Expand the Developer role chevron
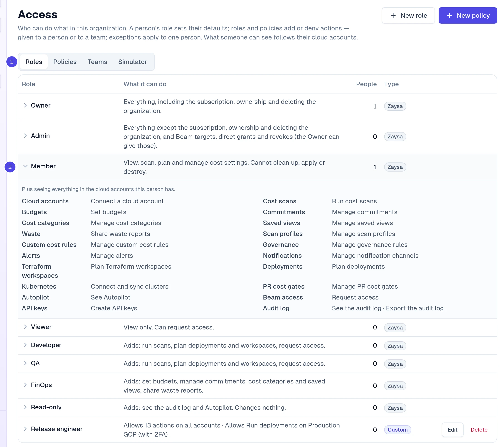504x447 pixels. (x=25, y=345)
